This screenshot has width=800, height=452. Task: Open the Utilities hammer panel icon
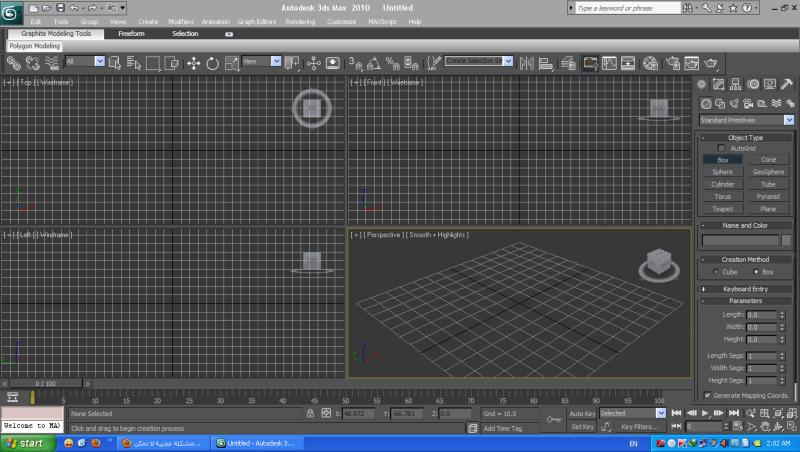click(x=788, y=85)
